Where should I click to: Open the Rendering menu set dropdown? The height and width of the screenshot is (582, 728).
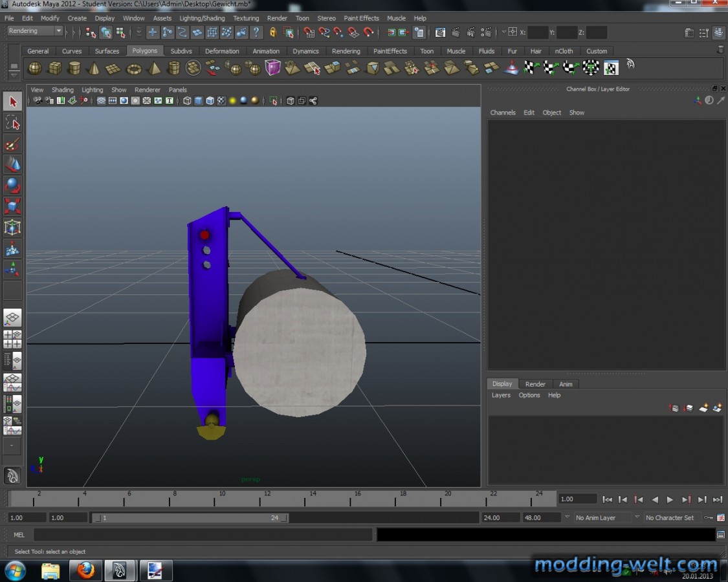(x=35, y=30)
